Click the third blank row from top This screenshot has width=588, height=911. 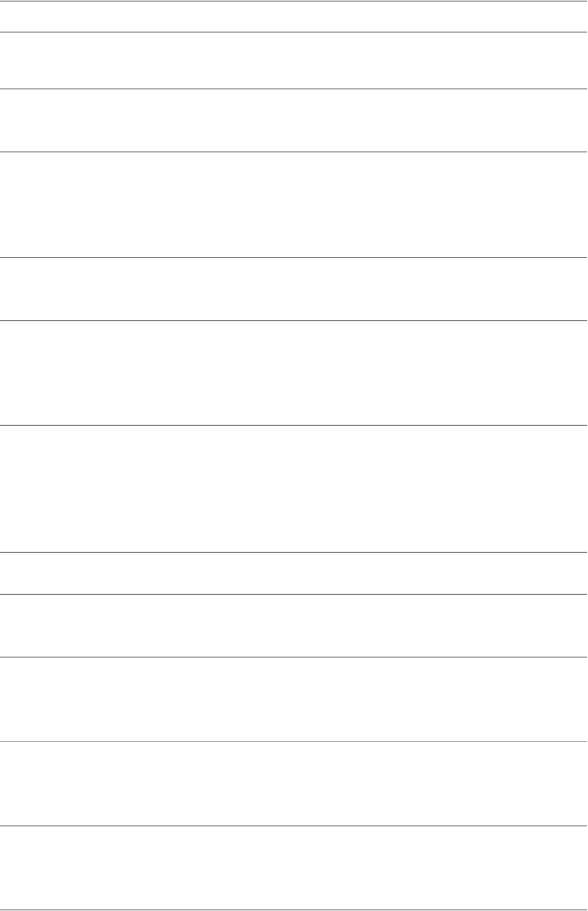(x=293, y=120)
